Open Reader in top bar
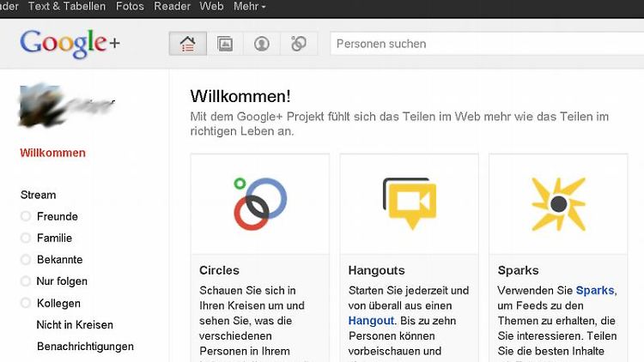644x362 pixels. 172,6
